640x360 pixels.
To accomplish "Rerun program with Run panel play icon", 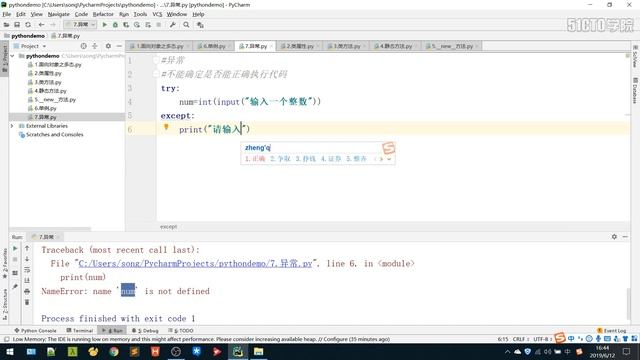I will [15, 248].
